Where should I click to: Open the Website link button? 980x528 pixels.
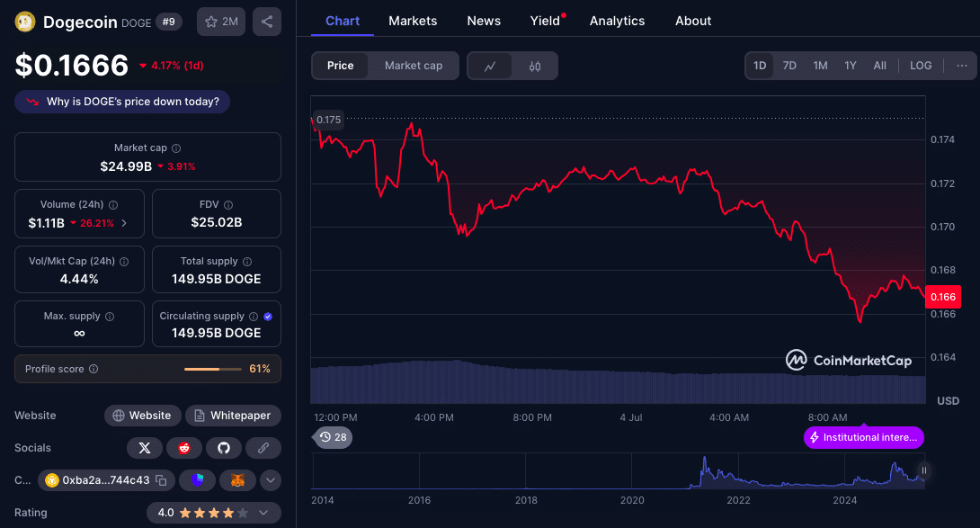[x=142, y=416]
